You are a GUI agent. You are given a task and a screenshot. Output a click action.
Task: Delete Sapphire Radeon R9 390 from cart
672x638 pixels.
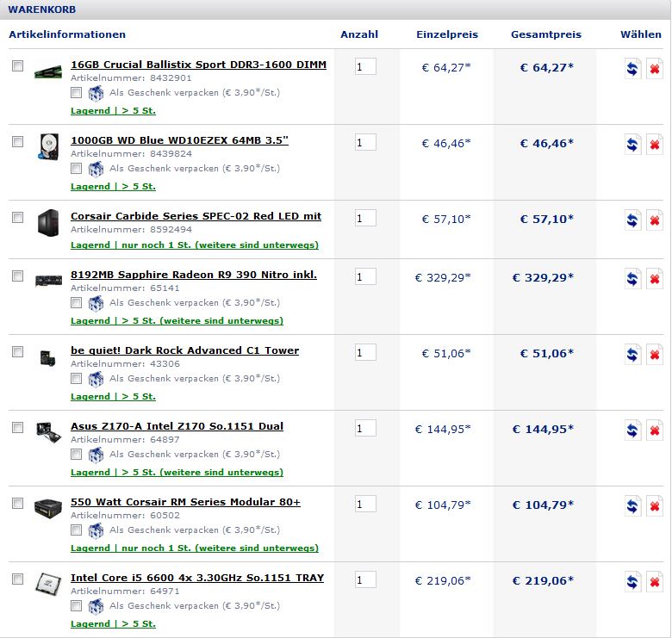[x=655, y=279]
